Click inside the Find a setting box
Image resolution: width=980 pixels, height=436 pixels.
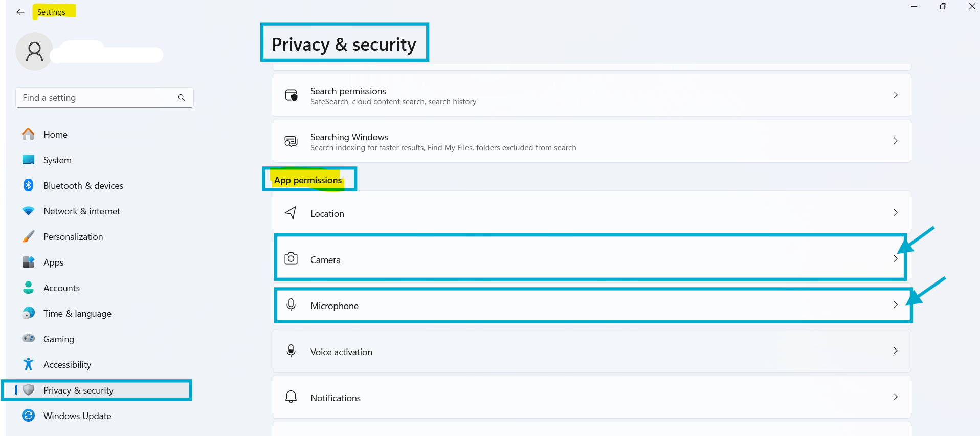(x=104, y=97)
